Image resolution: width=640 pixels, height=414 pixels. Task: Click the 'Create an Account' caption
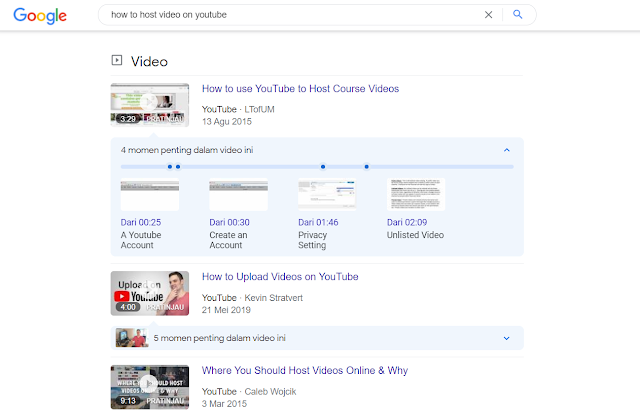click(x=228, y=240)
